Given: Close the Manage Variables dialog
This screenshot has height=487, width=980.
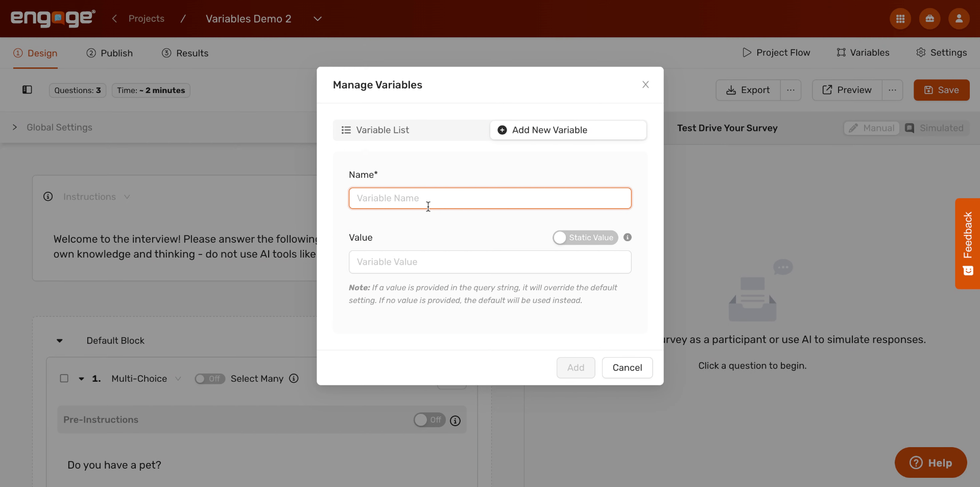Looking at the screenshot, I should click(646, 85).
